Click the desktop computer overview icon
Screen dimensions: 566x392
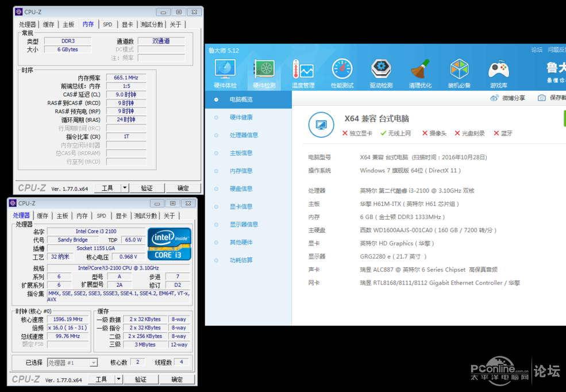[321, 125]
